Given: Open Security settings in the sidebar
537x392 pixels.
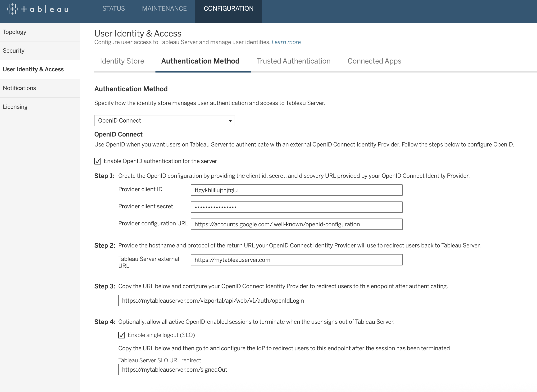Looking at the screenshot, I should pos(14,51).
